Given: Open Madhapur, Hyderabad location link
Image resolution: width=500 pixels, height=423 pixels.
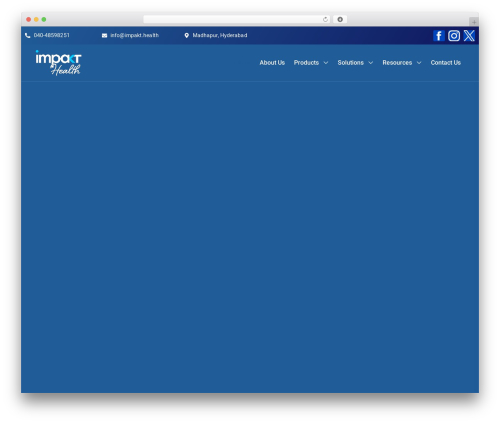Looking at the screenshot, I should (x=220, y=35).
